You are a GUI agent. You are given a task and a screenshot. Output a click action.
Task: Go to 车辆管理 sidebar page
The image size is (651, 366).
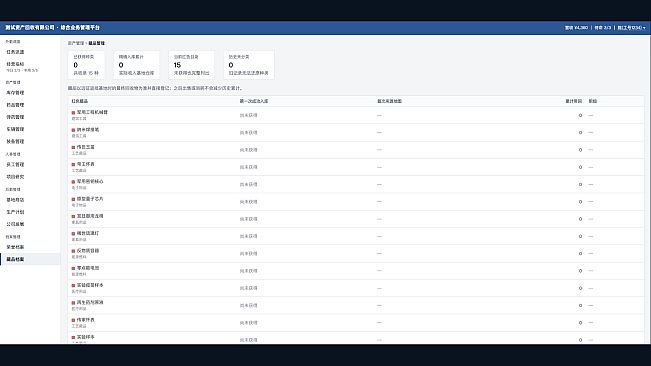(15, 129)
